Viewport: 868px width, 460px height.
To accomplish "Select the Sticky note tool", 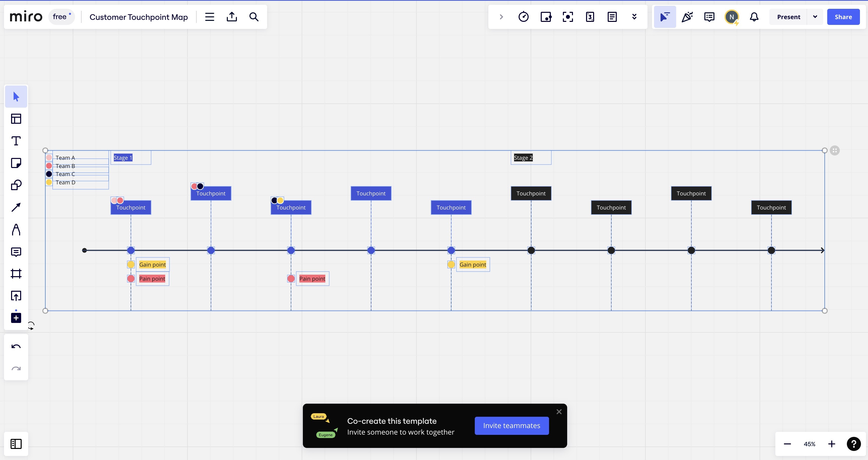I will [16, 163].
